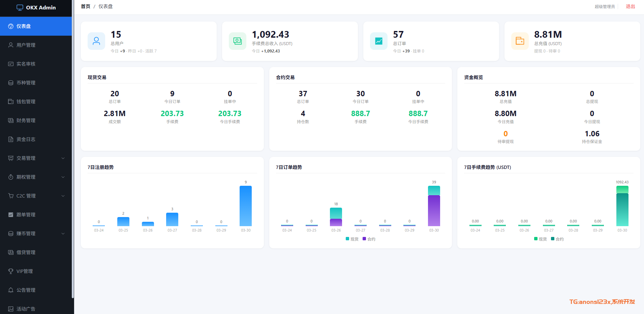Image resolution: width=644 pixels, height=314 pixels.
Task: Click the total orders chart card icon
Action: point(379,41)
